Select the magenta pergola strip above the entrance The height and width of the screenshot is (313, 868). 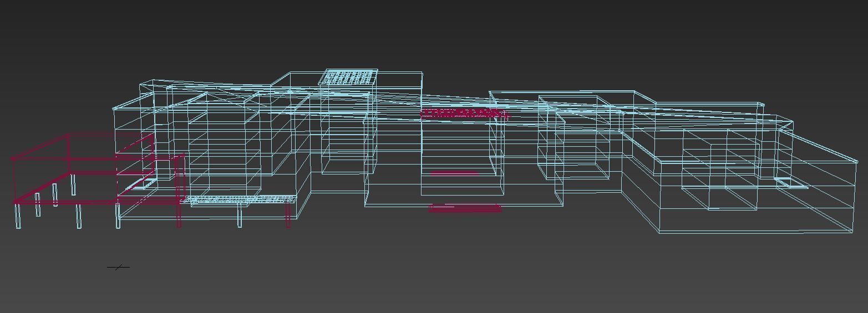coord(465,114)
